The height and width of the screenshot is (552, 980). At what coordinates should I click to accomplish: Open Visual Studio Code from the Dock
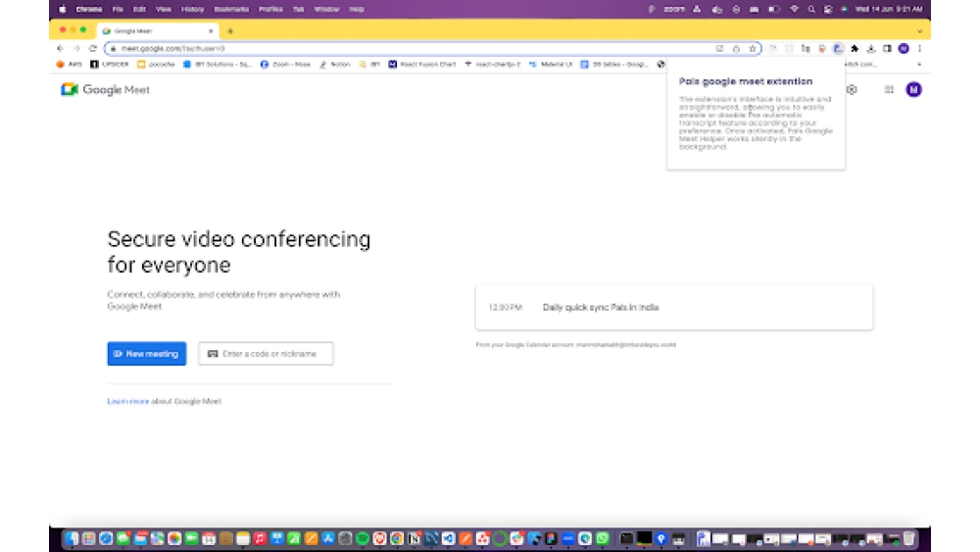448,538
